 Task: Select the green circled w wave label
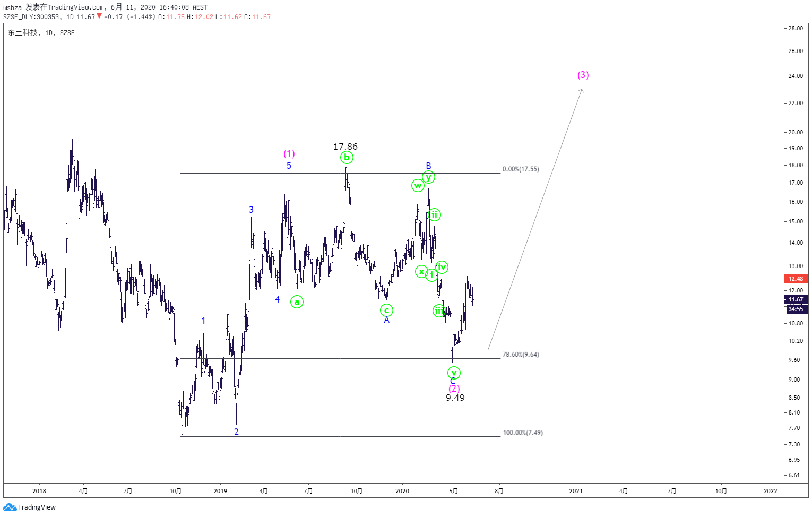point(418,185)
